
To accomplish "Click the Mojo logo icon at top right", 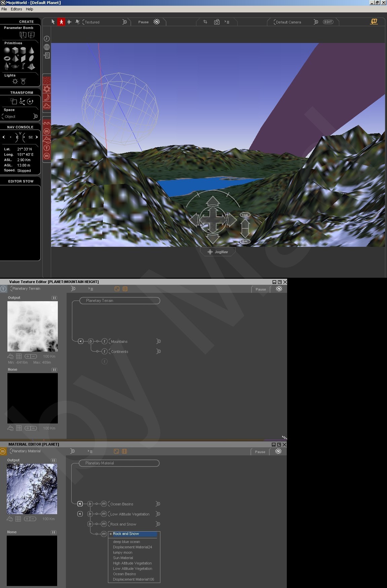I will 374,21.
